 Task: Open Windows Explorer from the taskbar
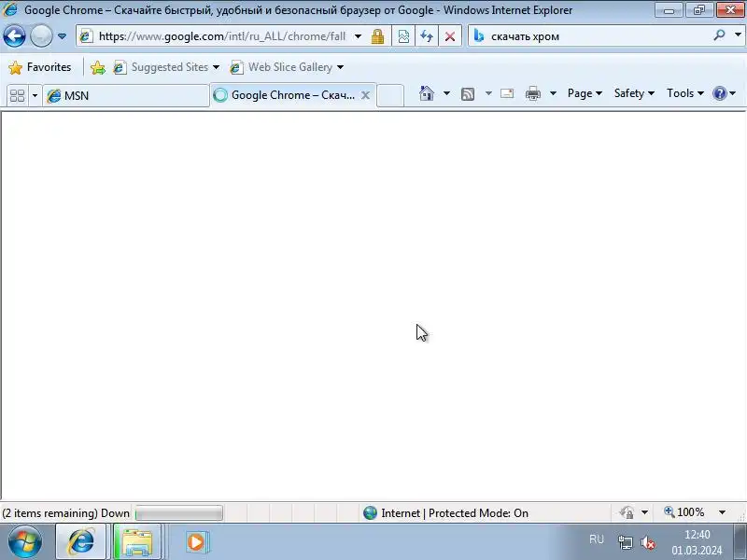[x=137, y=541]
